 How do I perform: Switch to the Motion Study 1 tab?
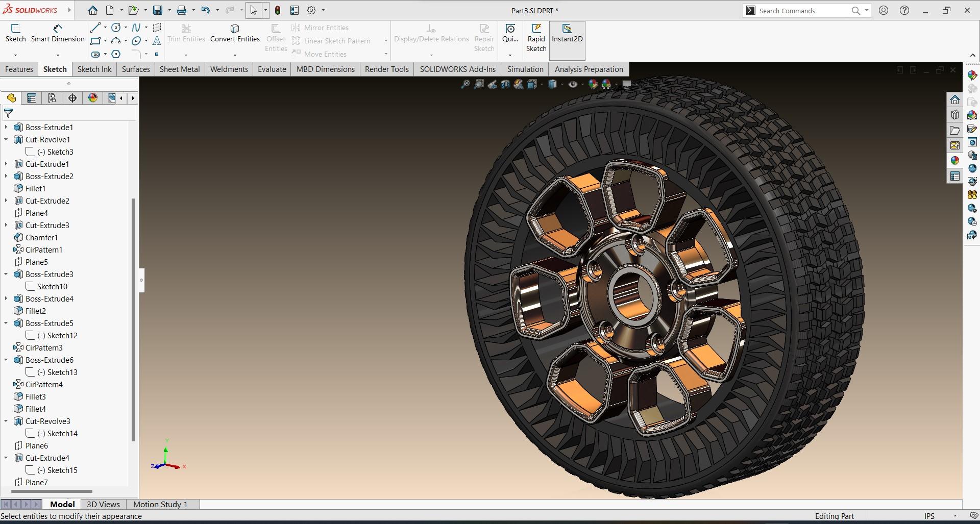pos(160,504)
